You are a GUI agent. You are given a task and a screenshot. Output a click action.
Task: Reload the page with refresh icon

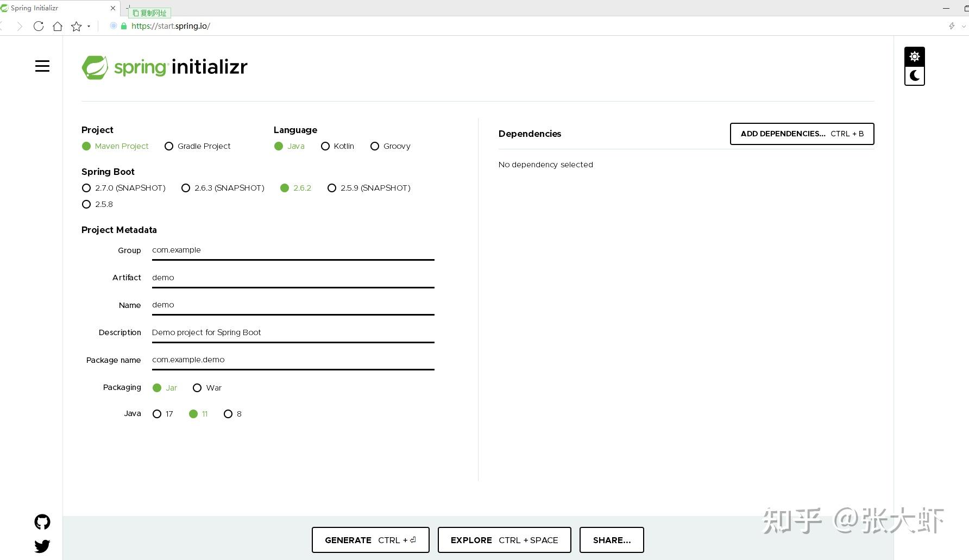[39, 26]
